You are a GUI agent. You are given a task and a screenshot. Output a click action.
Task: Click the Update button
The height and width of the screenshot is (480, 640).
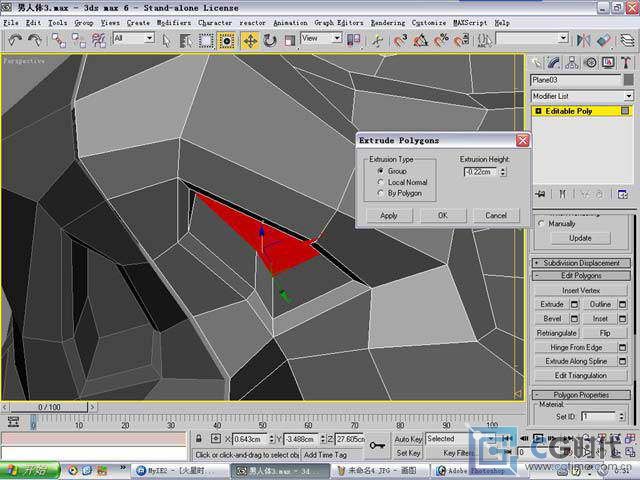point(580,238)
